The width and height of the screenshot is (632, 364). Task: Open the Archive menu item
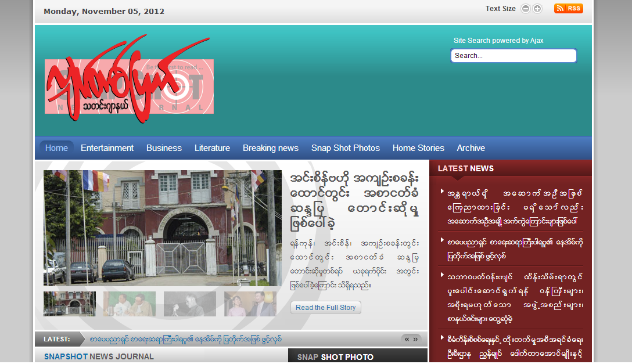471,148
